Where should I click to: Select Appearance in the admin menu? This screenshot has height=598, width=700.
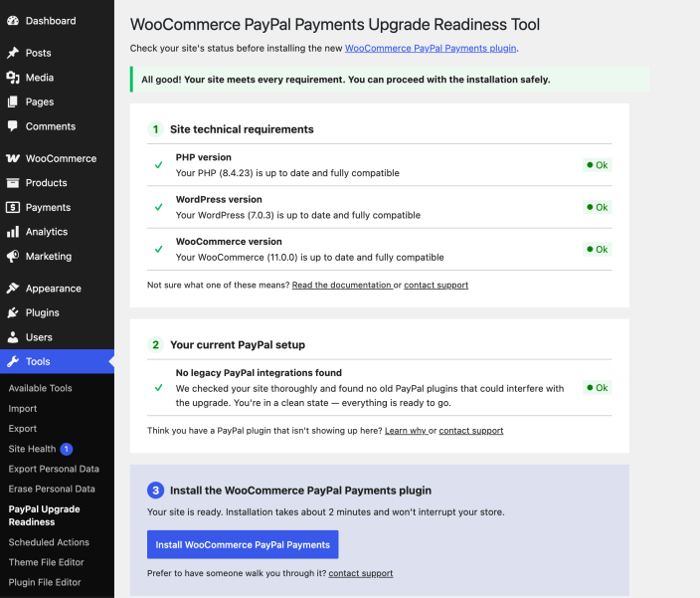point(57,289)
